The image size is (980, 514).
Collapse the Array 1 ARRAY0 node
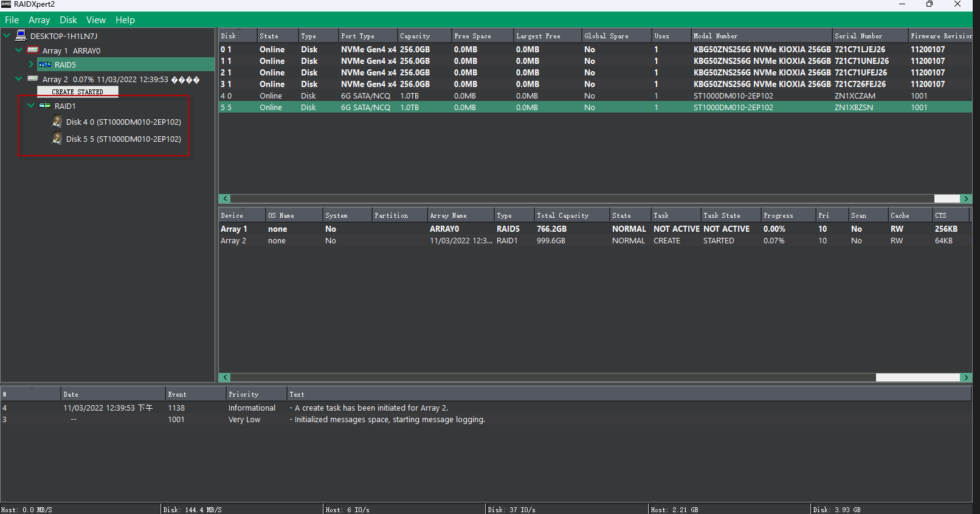(19, 50)
